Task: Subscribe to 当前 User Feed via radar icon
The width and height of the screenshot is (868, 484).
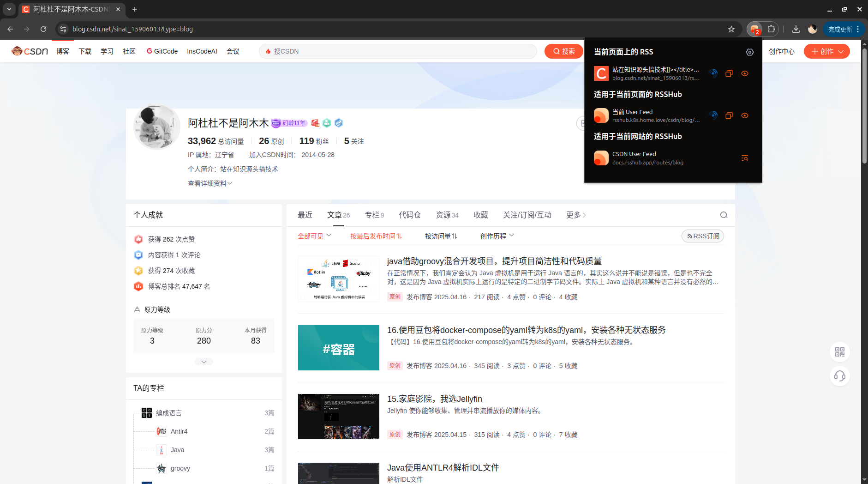Action: tap(713, 115)
